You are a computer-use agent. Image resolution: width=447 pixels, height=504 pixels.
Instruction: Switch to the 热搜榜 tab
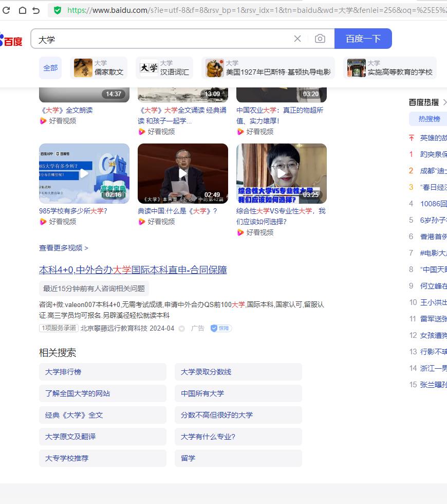tap(429, 119)
